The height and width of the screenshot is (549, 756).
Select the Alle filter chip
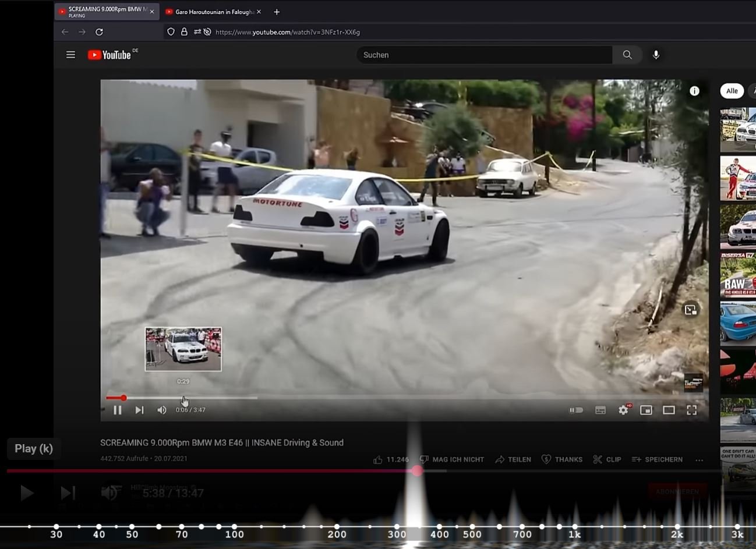click(x=732, y=91)
